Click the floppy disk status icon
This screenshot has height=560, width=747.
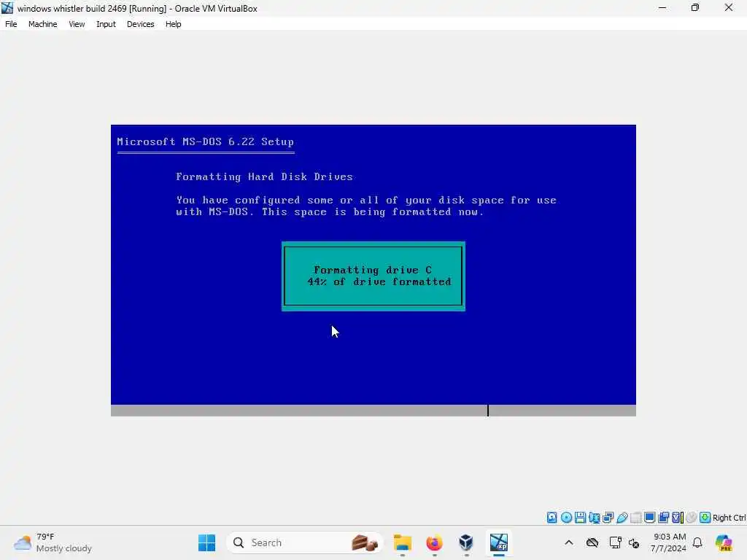[x=580, y=518]
